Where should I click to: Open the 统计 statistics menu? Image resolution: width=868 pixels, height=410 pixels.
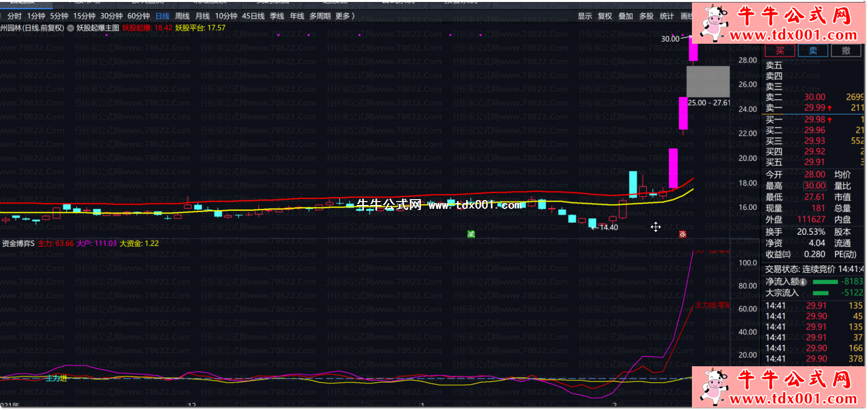click(667, 16)
